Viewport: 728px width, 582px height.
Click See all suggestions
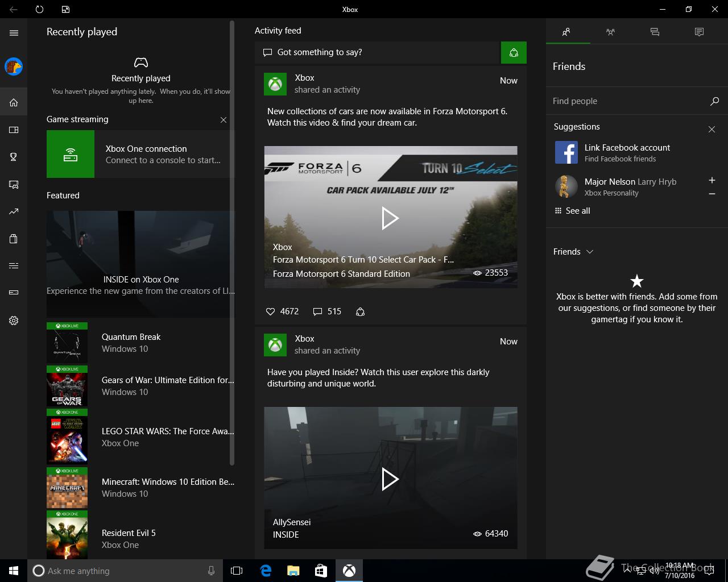pyautogui.click(x=572, y=211)
